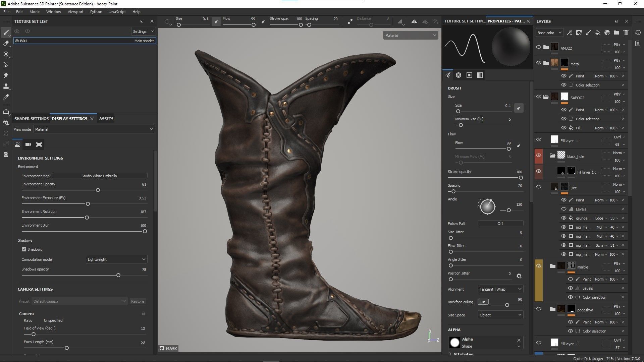Open the viewport settings icon tab
This screenshot has height=362, width=644.
click(39, 144)
